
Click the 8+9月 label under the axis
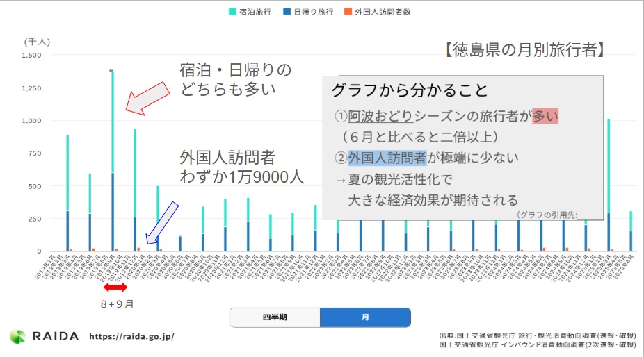pos(115,304)
